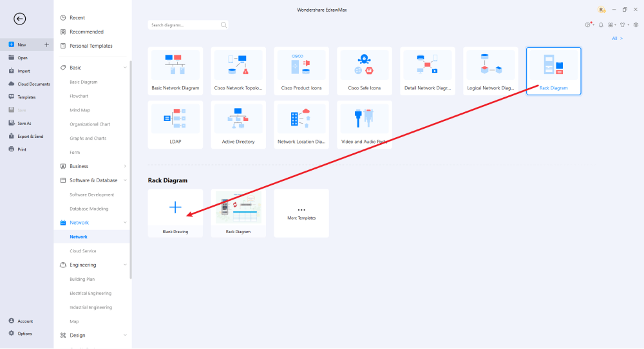Collapse the Design category chevron

click(125, 335)
